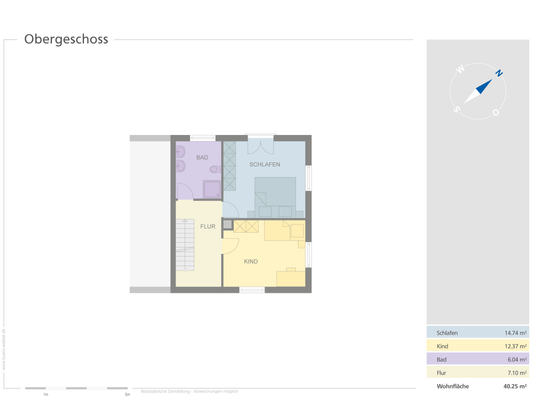Click the FLUR room label
The image size is (533, 400).
click(x=208, y=226)
